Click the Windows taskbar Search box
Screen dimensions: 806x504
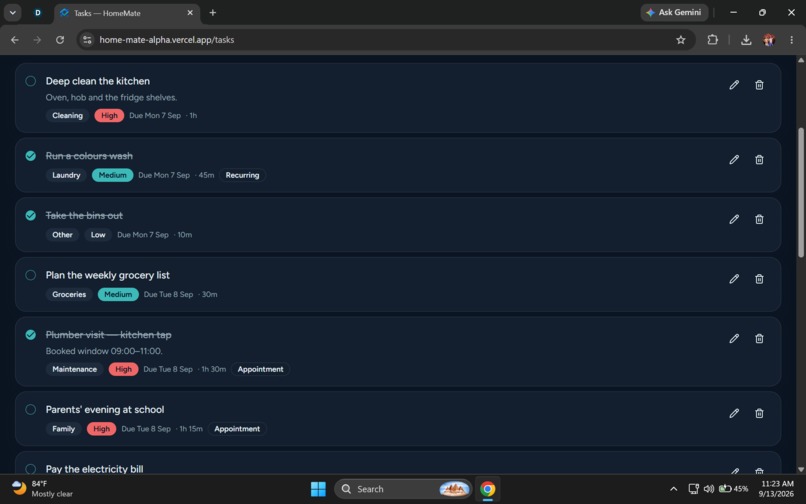coord(403,489)
